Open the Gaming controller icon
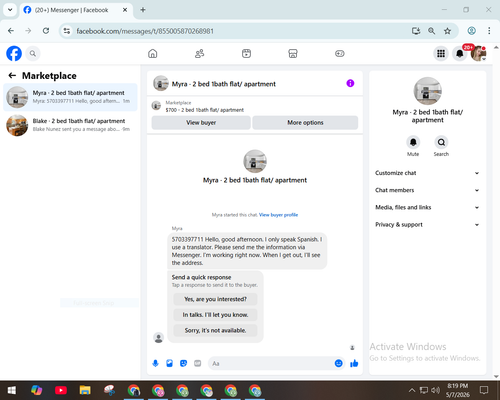Screen dimensions: 500x400 340,53
